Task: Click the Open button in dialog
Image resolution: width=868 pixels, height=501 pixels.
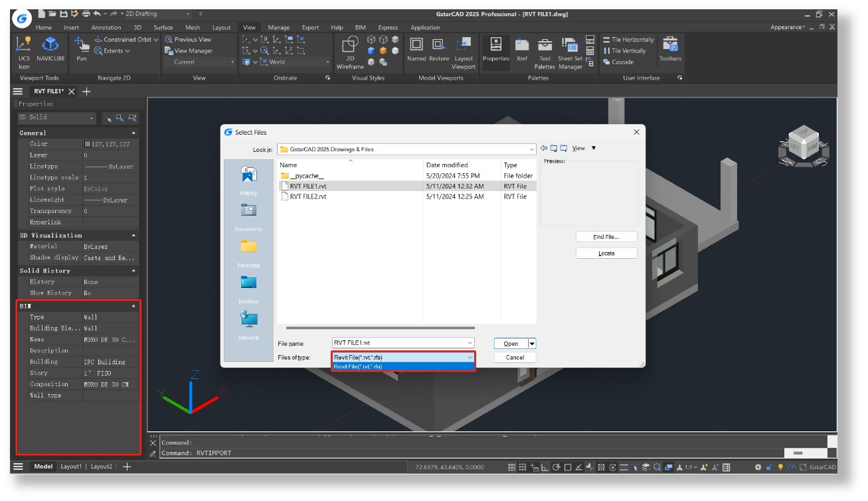Action: [x=511, y=343]
